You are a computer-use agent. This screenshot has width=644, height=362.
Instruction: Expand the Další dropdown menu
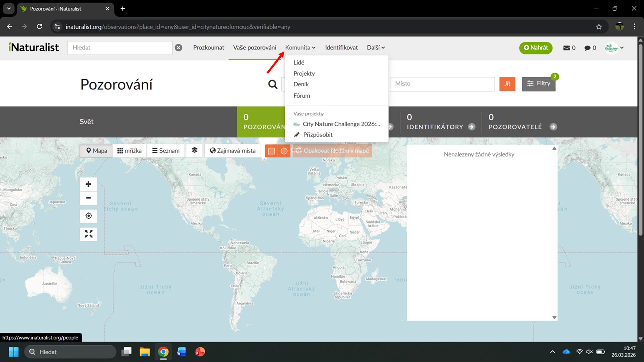pos(376,48)
